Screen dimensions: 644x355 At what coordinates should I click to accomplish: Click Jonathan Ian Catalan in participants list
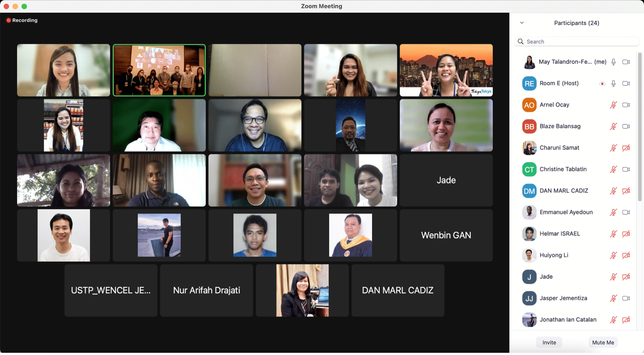point(568,320)
